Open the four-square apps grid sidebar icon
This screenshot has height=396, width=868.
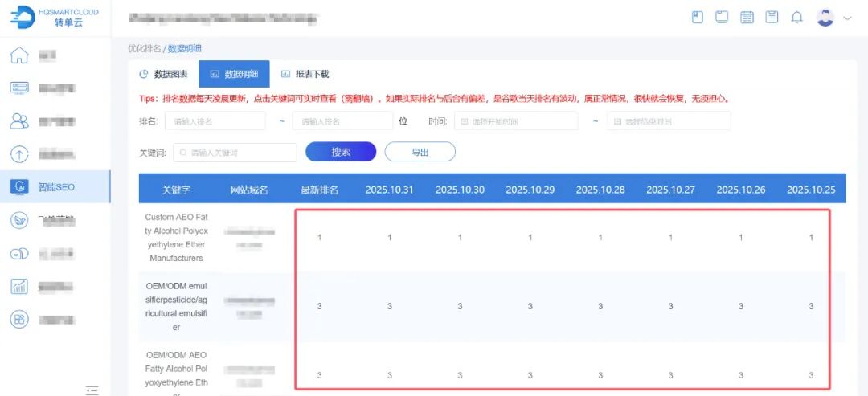[x=19, y=319]
